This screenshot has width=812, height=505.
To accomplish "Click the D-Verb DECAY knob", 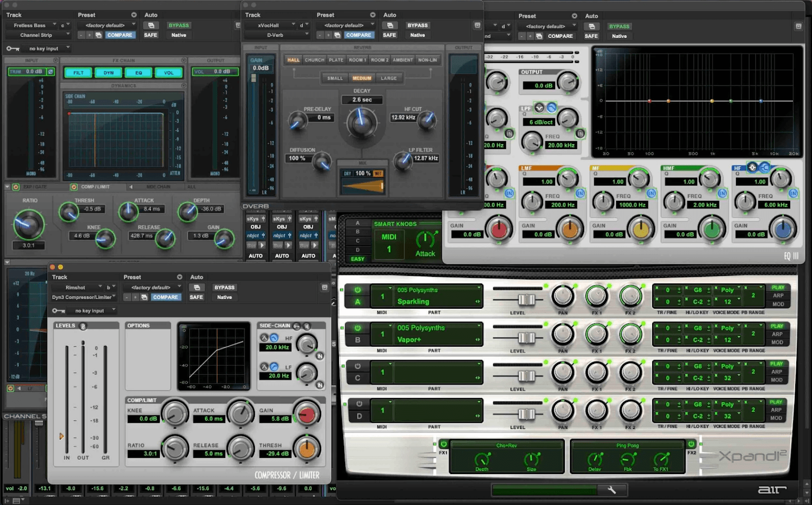I will [362, 123].
